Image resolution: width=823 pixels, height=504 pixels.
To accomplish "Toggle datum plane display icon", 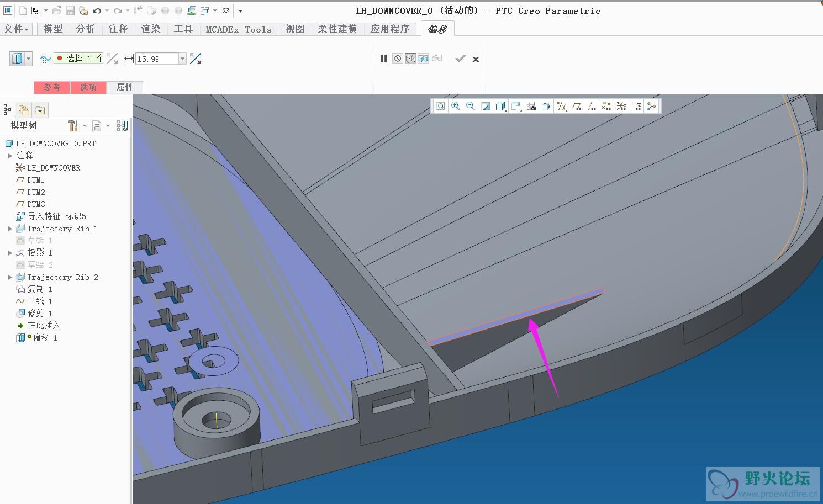I will 576,106.
